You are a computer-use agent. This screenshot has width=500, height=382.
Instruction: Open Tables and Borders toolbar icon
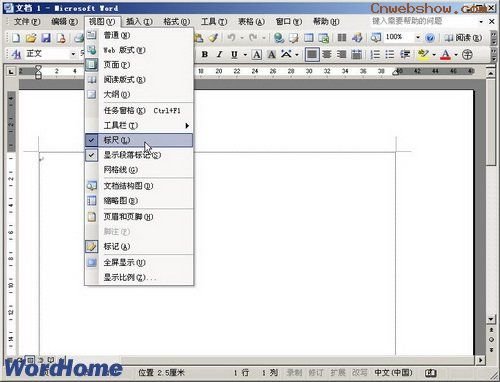[x=294, y=38]
